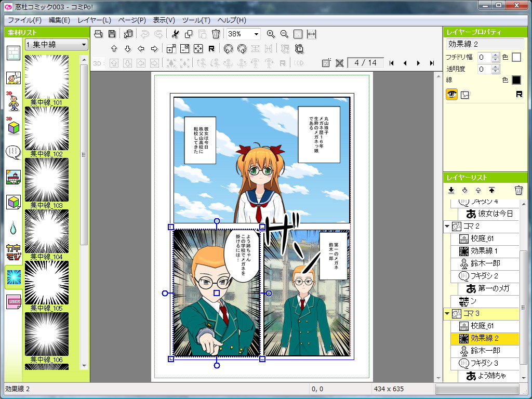Click the フチドリ幅 value field
The image size is (532, 399).
[x=484, y=57]
